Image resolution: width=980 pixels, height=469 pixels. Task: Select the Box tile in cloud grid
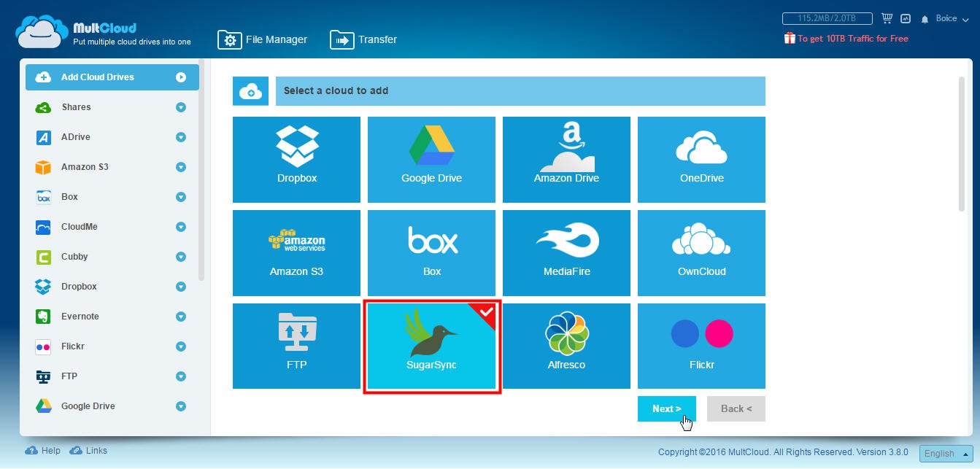pos(431,253)
